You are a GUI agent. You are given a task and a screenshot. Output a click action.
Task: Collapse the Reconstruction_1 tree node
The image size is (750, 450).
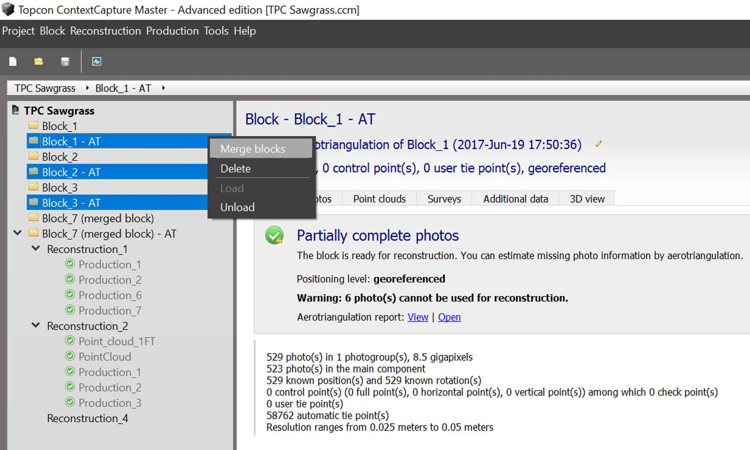35,248
